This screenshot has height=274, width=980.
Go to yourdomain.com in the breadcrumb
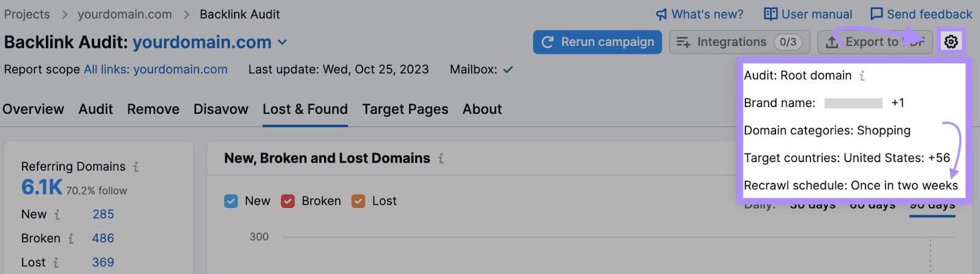[x=124, y=14]
